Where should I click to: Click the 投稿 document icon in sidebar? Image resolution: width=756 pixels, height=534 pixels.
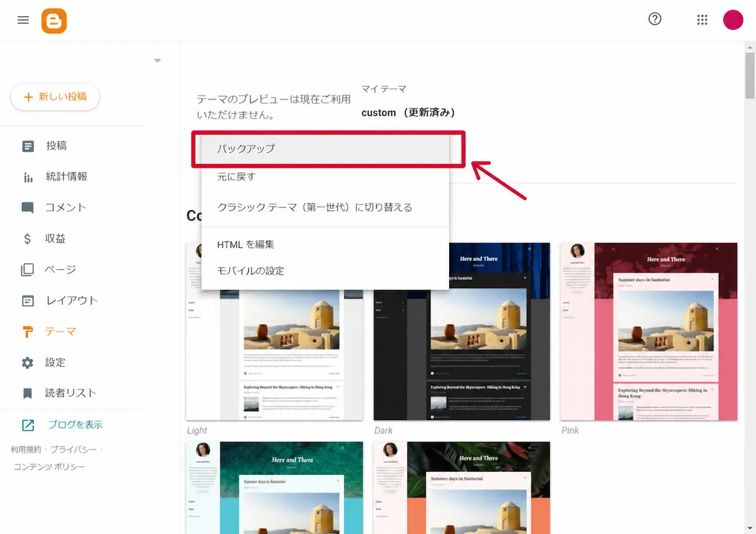point(28,146)
